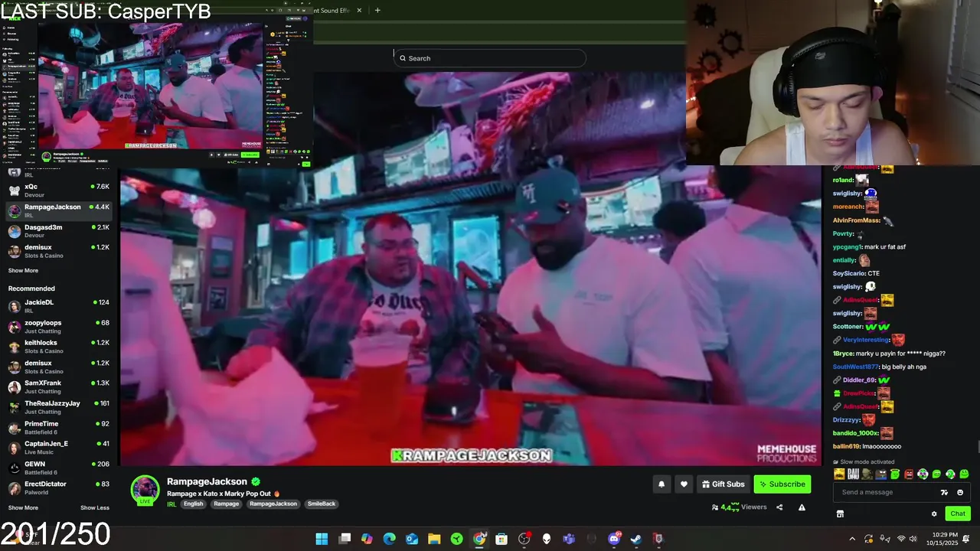Click the Rampage tag
The width and height of the screenshot is (980, 551).
(x=227, y=504)
